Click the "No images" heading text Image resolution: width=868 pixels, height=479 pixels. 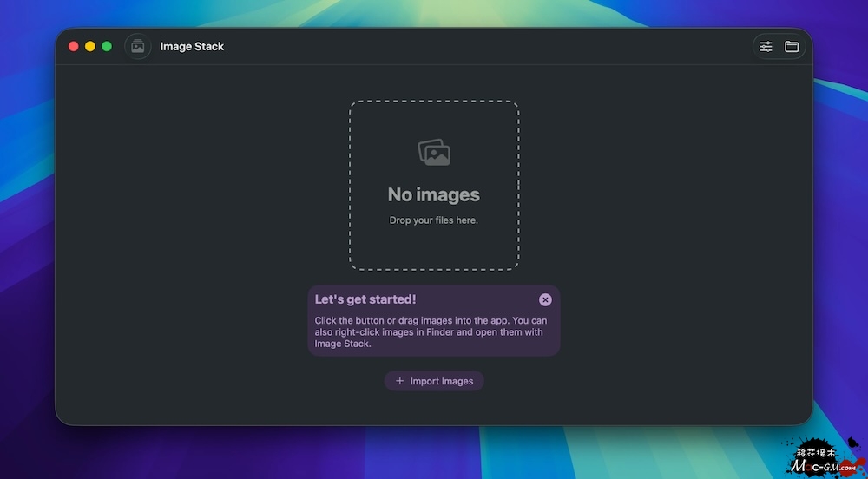coord(434,194)
